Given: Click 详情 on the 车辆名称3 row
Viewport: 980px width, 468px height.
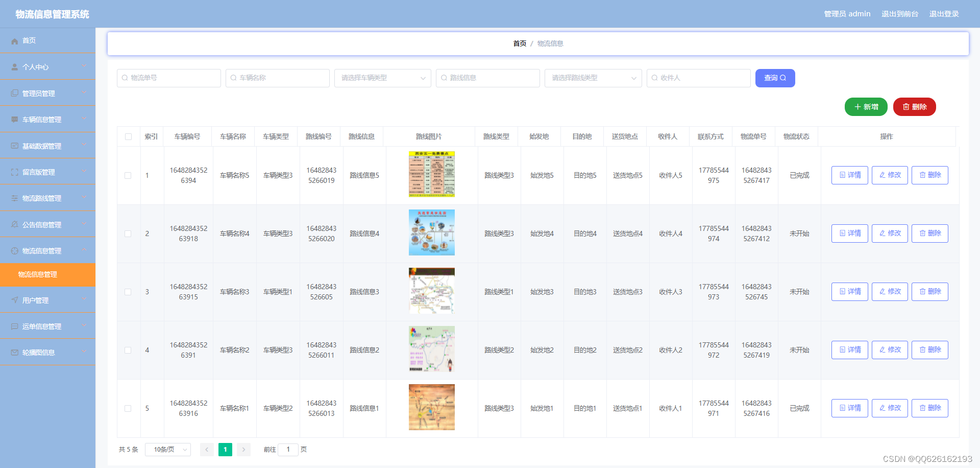Looking at the screenshot, I should pyautogui.click(x=849, y=291).
